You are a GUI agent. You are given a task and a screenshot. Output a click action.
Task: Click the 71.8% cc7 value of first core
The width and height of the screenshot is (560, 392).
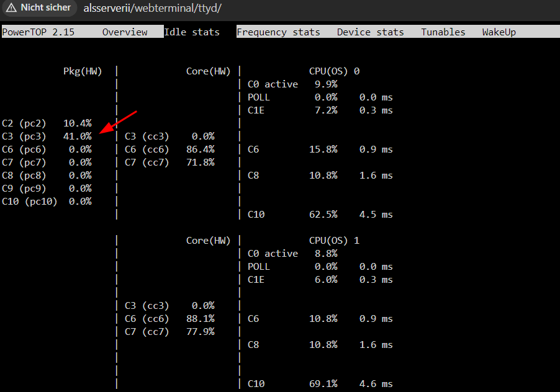(201, 163)
